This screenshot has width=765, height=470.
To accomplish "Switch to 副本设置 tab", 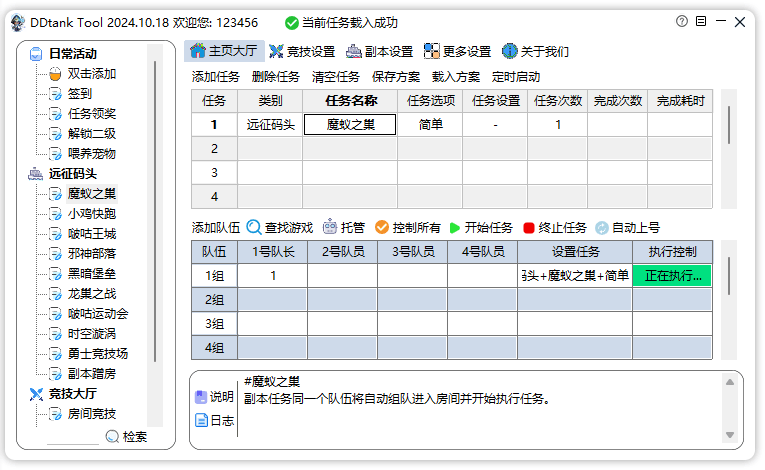I will (380, 51).
